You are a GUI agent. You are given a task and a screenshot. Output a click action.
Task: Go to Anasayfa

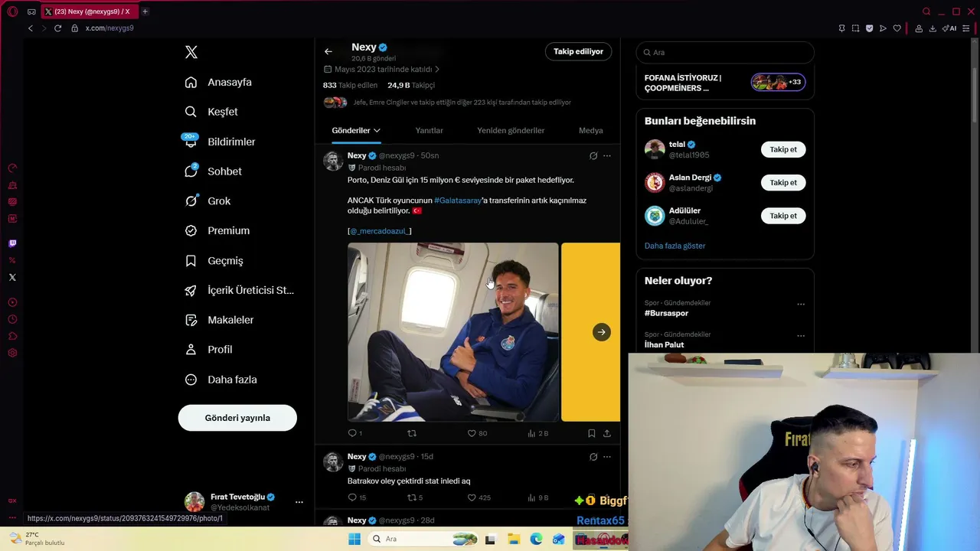tap(218, 82)
